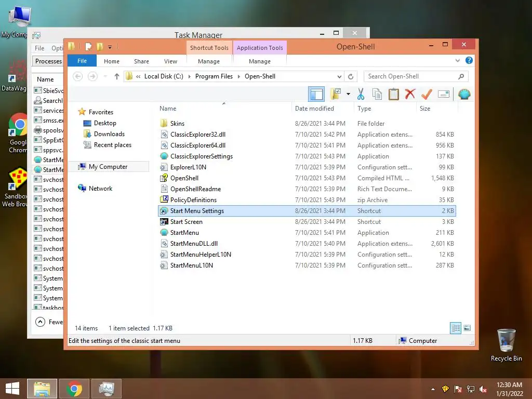The width and height of the screenshot is (532, 399).
Task: Click the Help question mark icon
Action: [469, 60]
